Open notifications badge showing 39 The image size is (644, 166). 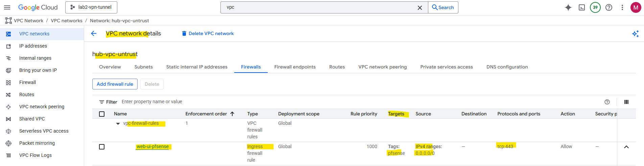pos(595,7)
